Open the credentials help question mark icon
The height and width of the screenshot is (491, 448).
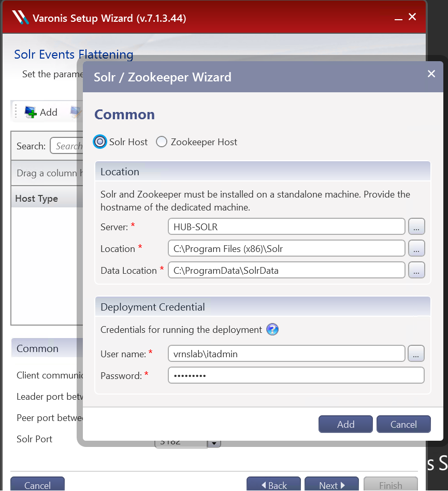(x=272, y=329)
